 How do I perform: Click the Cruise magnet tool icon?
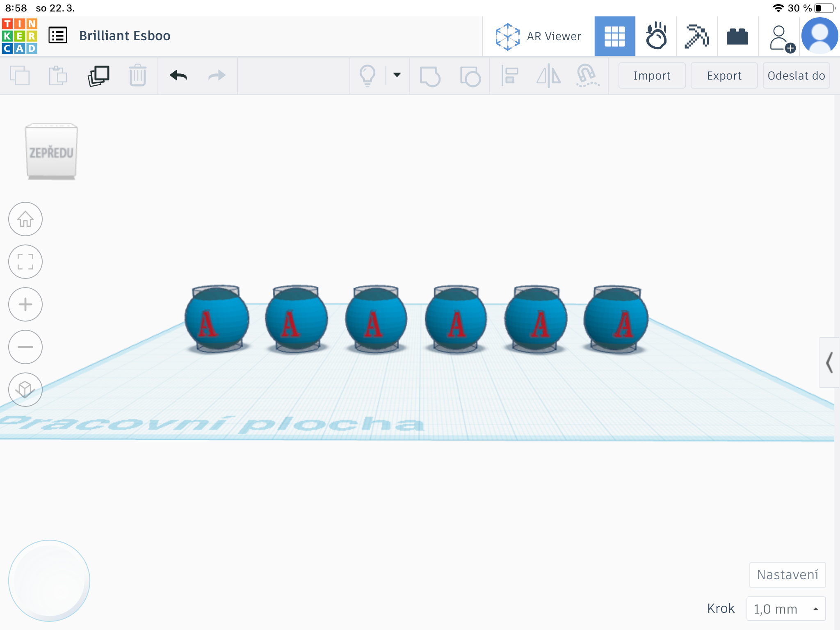[x=587, y=76]
